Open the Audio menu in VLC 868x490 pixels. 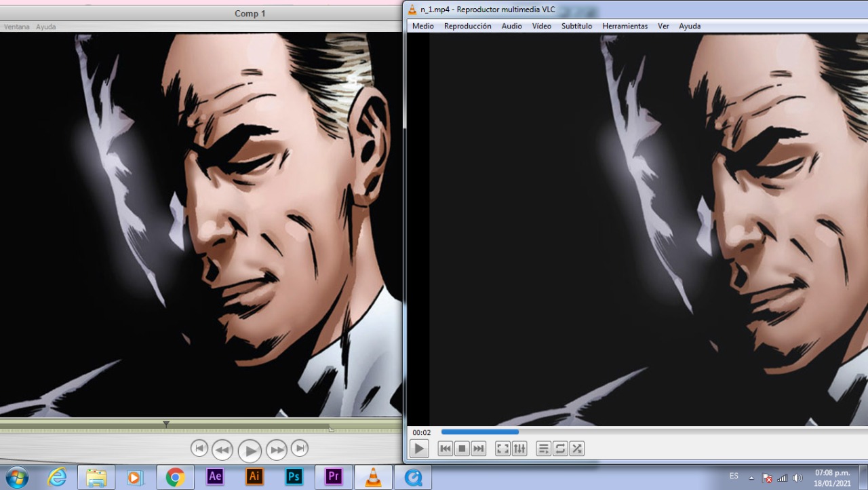[x=512, y=26]
